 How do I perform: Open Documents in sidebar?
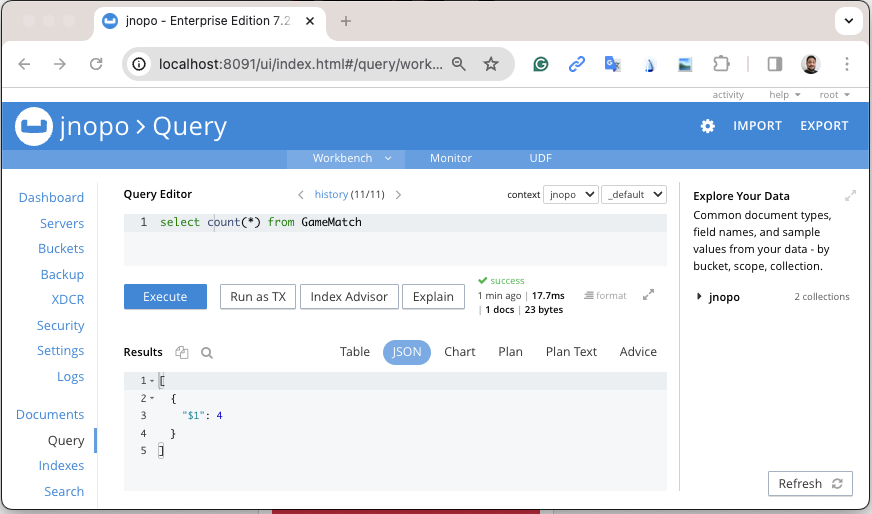[50, 415]
